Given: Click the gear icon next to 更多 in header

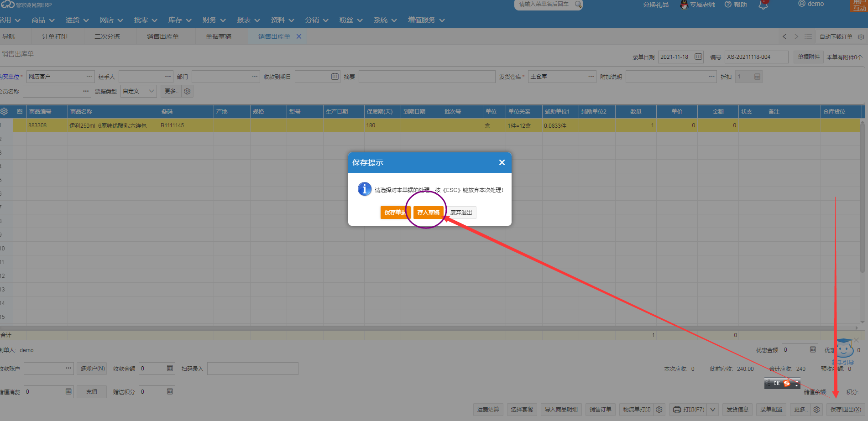Looking at the screenshot, I should click(187, 91).
